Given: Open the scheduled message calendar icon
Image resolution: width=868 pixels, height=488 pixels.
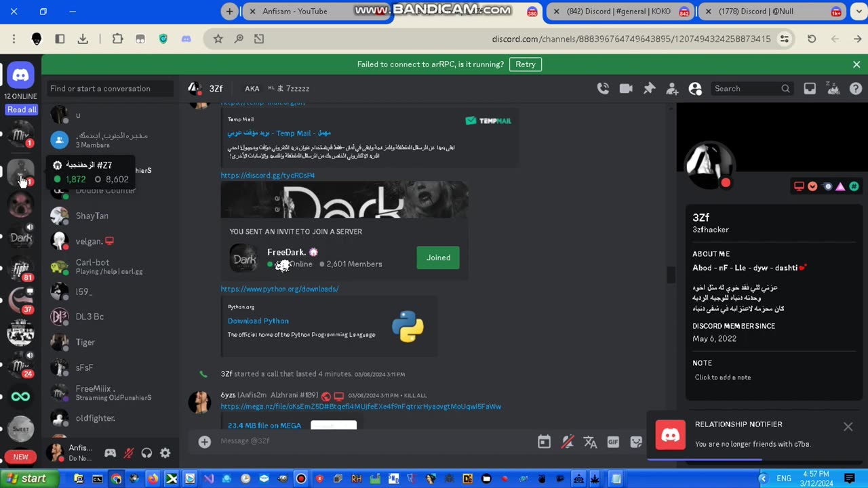Looking at the screenshot, I should pos(544,442).
